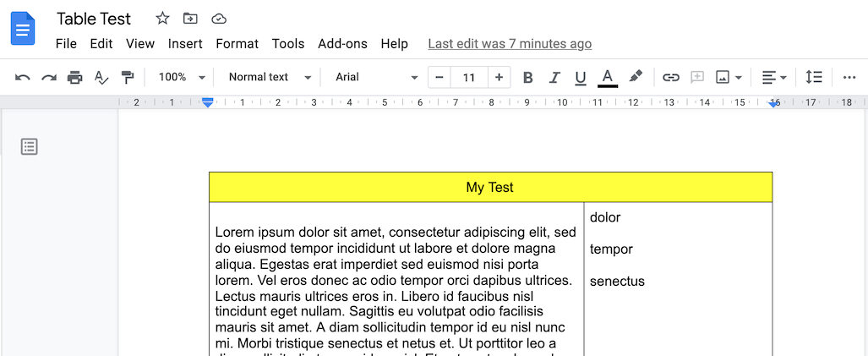The width and height of the screenshot is (868, 356).
Task: Open the Arial font dropdown
Action: click(376, 77)
